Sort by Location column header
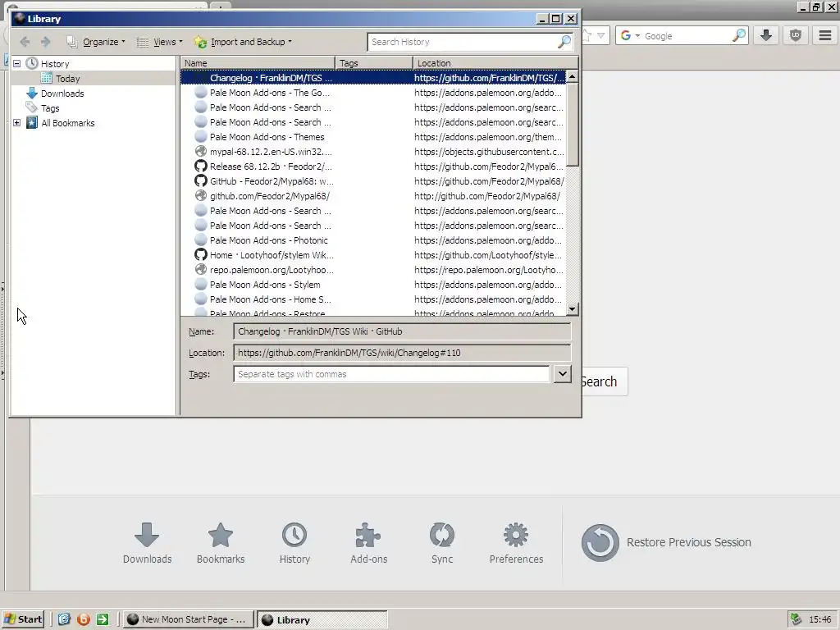Screen dimensions: 840x630 [495, 62]
